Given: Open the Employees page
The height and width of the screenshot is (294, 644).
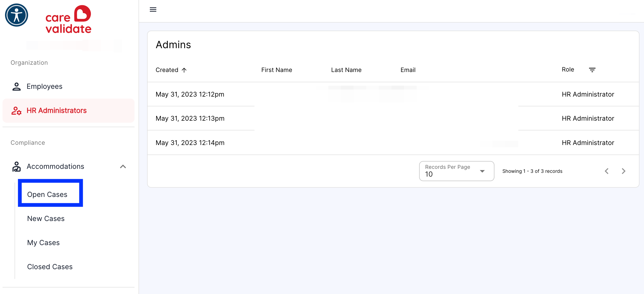Looking at the screenshot, I should click(69, 87).
